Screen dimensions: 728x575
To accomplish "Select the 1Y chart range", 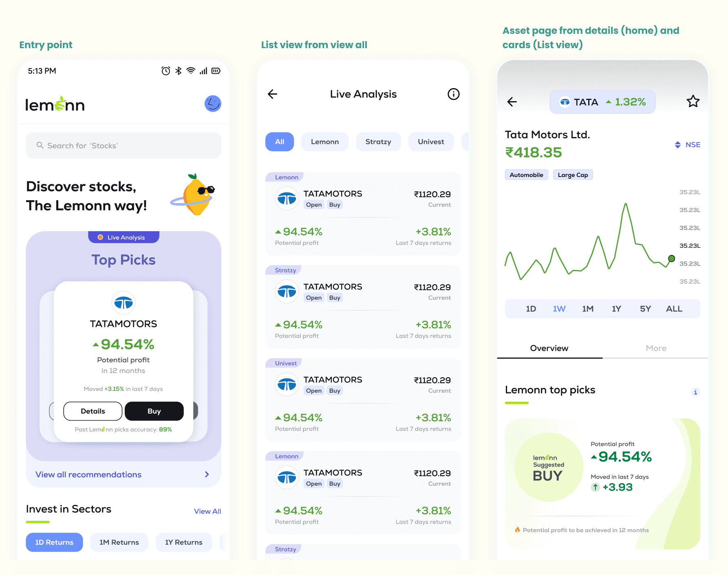I will (616, 309).
